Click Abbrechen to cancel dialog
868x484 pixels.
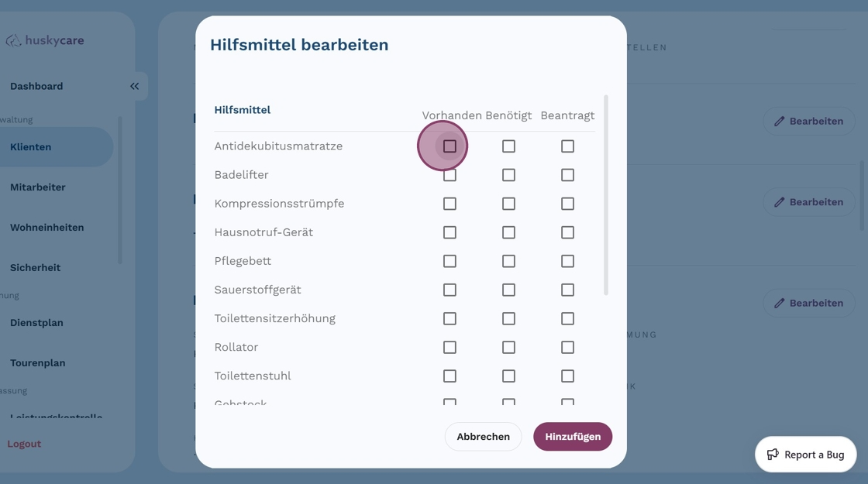pos(483,437)
